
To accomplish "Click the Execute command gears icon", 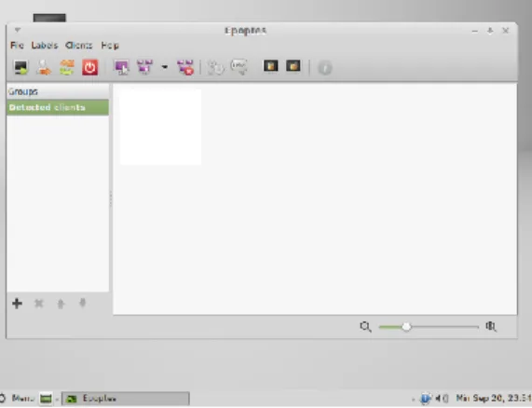I will point(216,67).
